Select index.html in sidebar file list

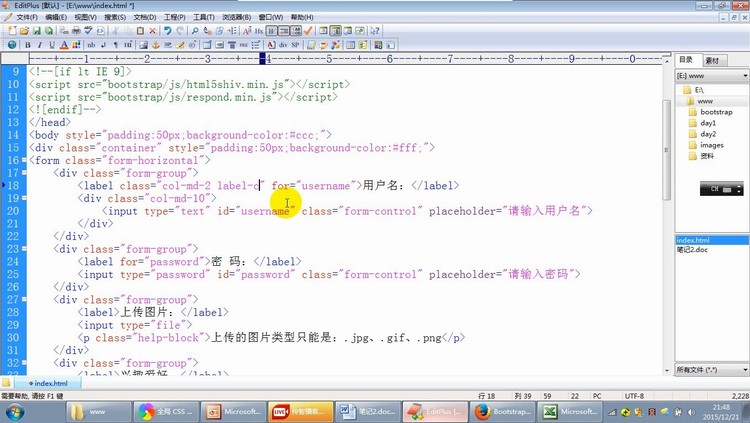pos(712,240)
